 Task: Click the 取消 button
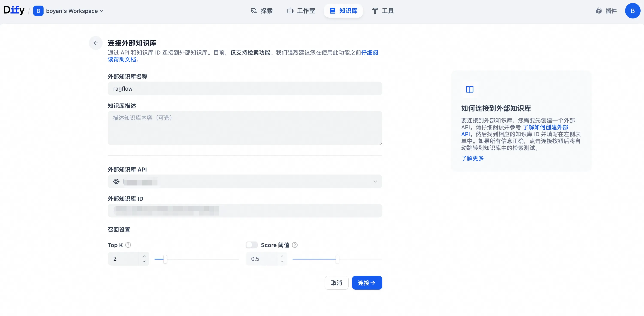(337, 283)
